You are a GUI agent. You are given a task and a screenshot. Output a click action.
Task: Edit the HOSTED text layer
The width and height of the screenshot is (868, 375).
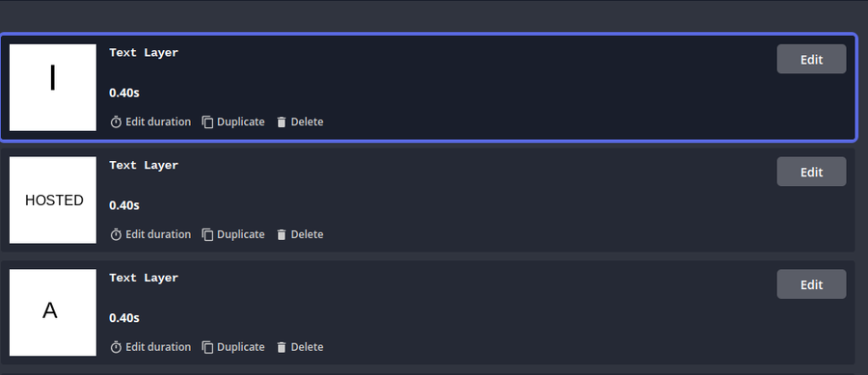click(x=811, y=172)
